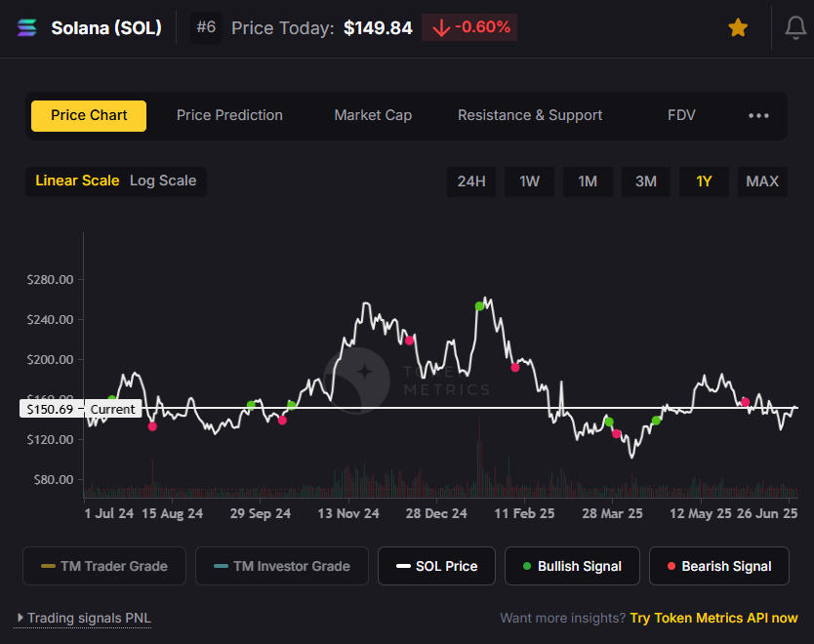
Task: Switch to the FDV tab
Action: pos(681,115)
